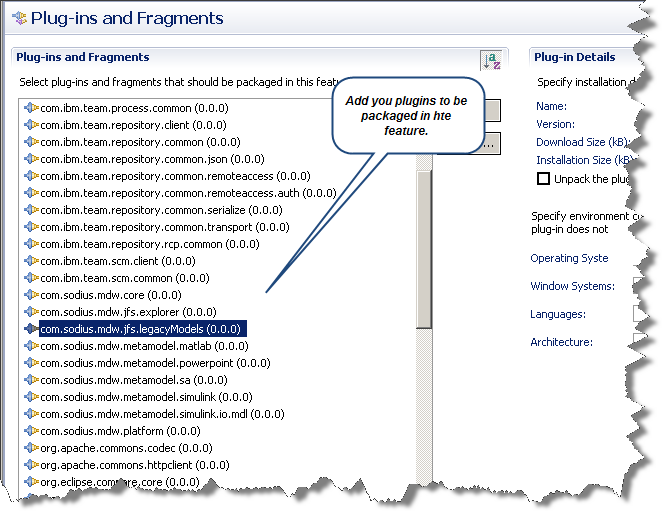
Task: Click the icon beside com.sodius.mdw.metamodel.powerpoint
Action: click(31, 363)
